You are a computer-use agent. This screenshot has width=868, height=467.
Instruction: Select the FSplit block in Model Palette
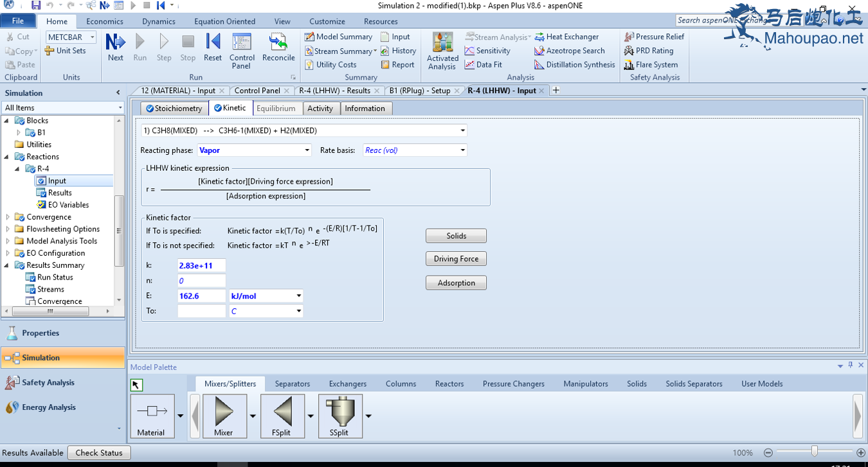[x=282, y=416]
